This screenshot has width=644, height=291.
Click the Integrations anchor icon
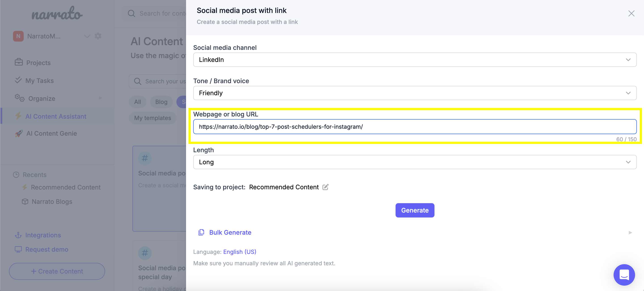[18, 235]
